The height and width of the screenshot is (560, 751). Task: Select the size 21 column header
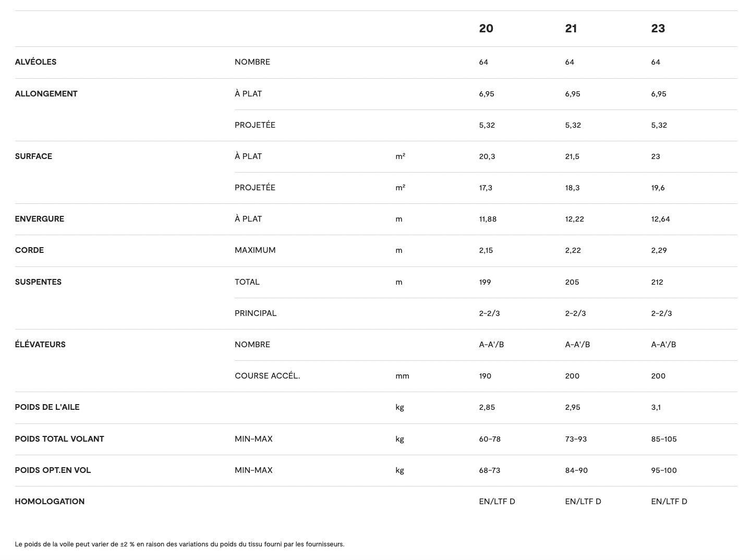tap(571, 29)
